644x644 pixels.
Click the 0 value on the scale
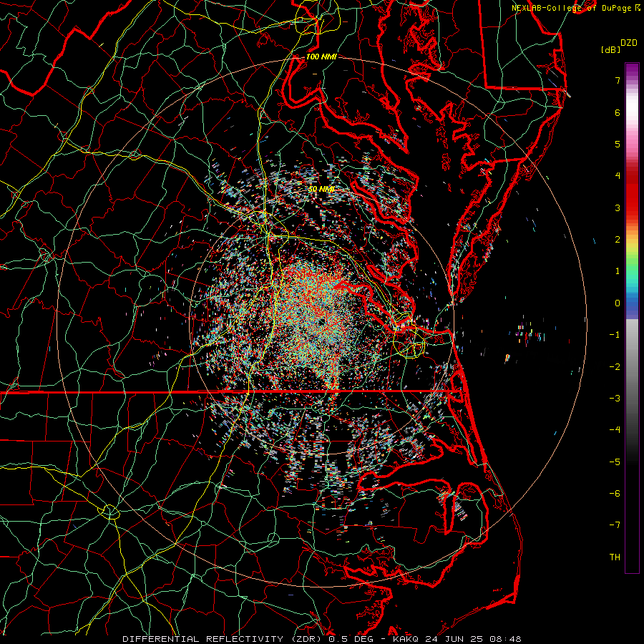[618, 303]
